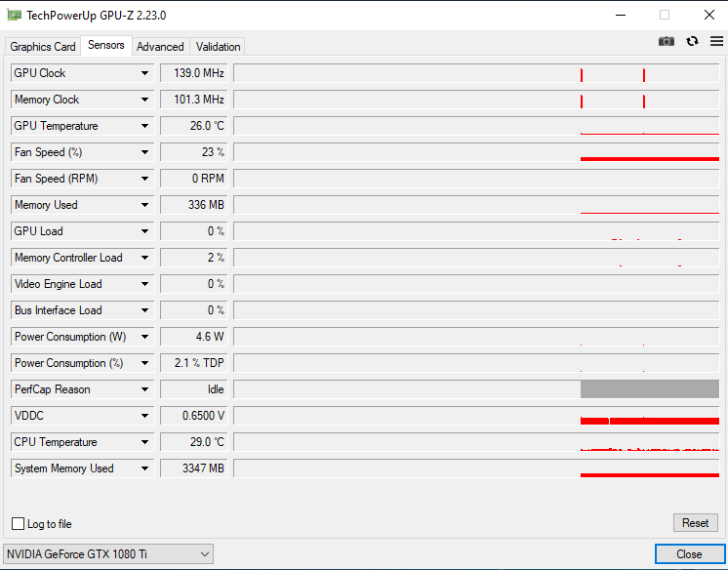Open the NVIDIA GeForce GTX 1080 Ti dropdown
Image resolution: width=728 pixels, height=570 pixels.
(x=108, y=553)
